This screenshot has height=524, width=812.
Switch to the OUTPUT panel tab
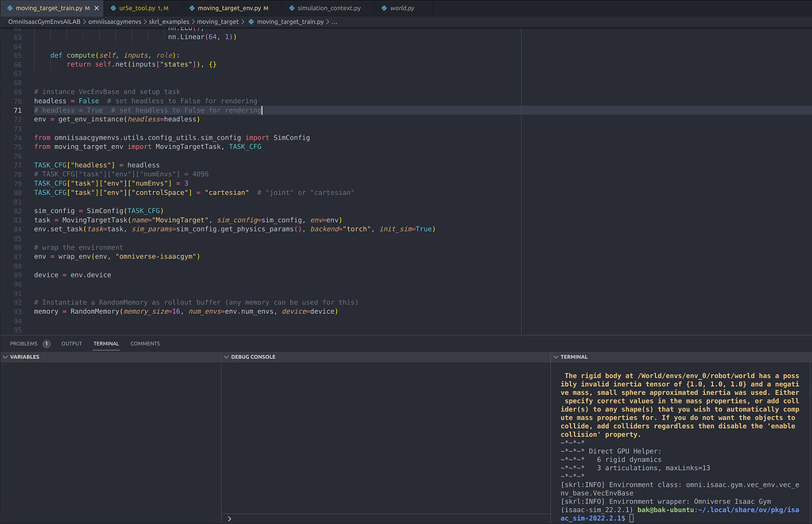click(71, 343)
